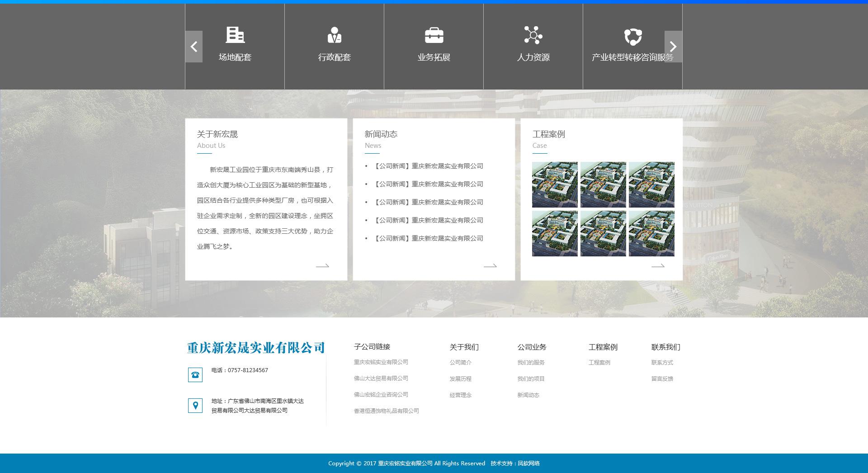Go to 我们的服务 footer link
This screenshot has height=473, width=868.
[x=531, y=363]
